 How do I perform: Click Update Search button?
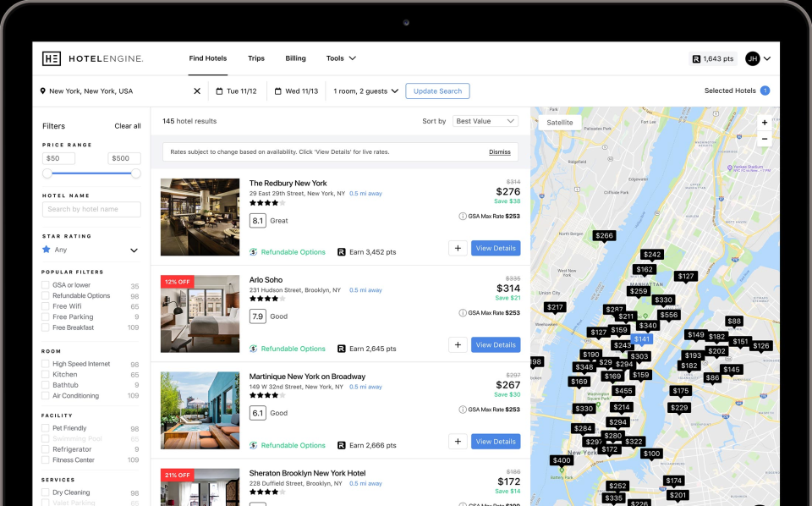coord(437,91)
